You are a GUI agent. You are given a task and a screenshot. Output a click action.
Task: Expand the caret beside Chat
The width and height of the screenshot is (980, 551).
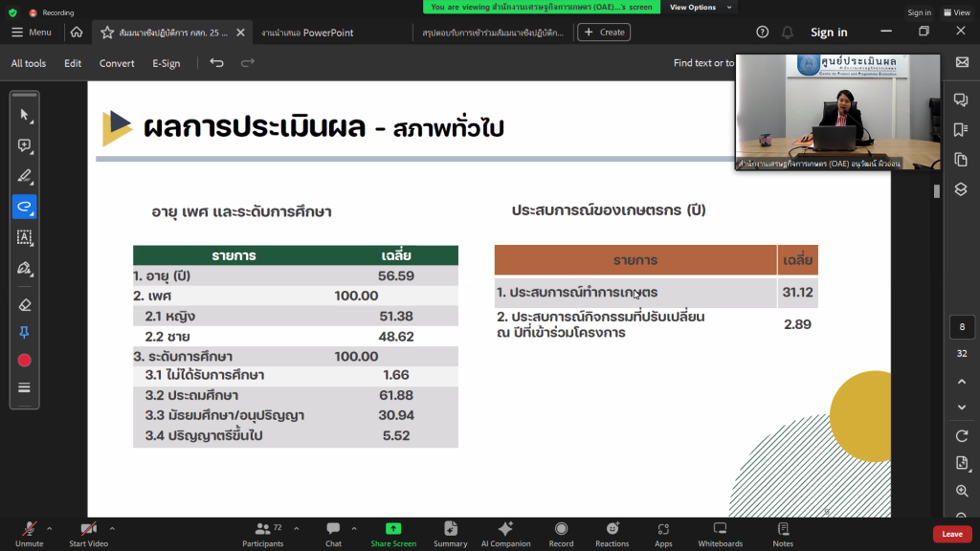(354, 529)
